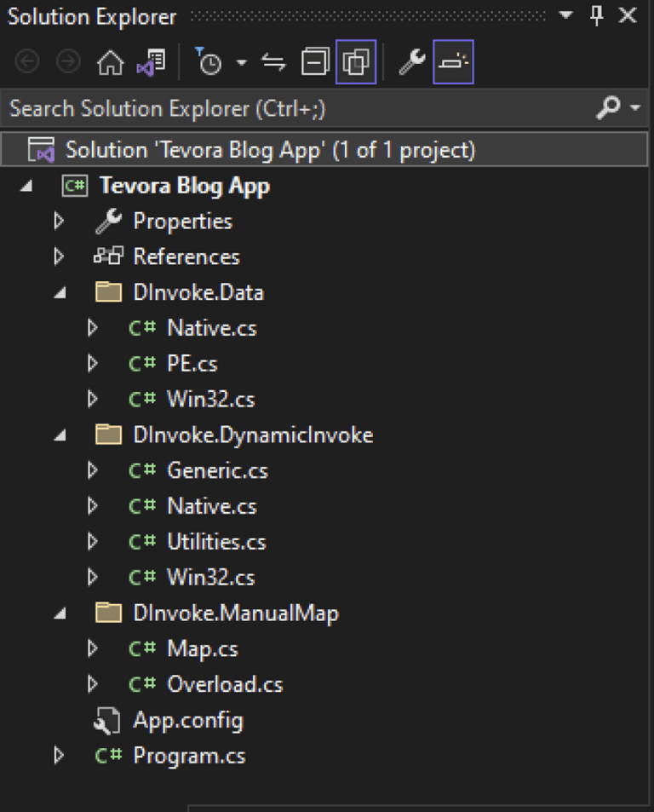Select the Program.cs file
This screenshot has height=812, width=654.
189,755
